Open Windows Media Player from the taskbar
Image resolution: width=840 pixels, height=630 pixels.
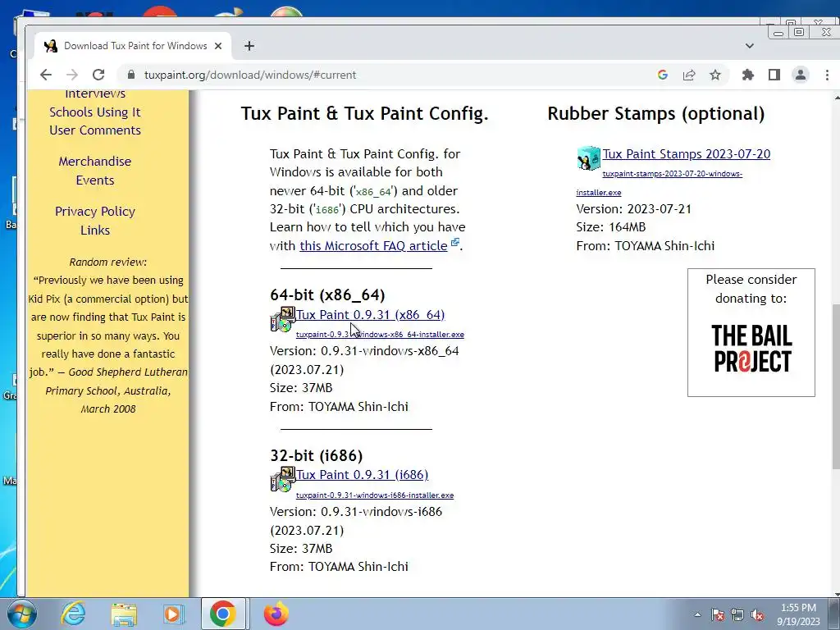pos(174,614)
